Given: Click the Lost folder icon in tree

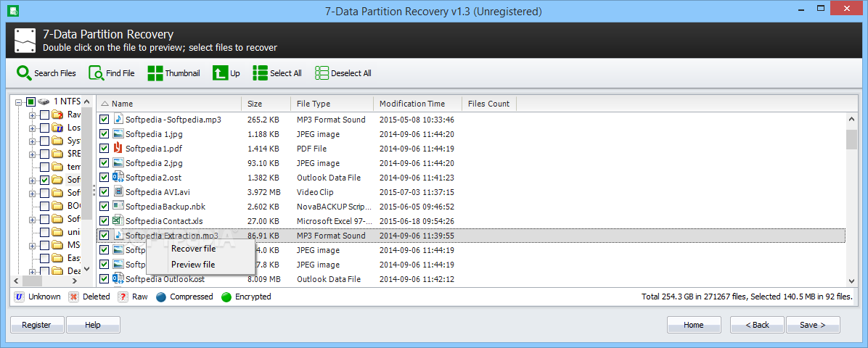Looking at the screenshot, I should coord(57,128).
